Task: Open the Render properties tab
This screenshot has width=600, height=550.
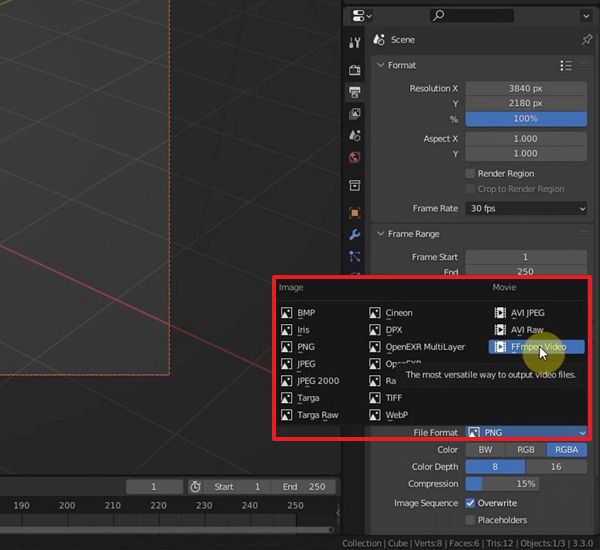Action: (x=354, y=70)
